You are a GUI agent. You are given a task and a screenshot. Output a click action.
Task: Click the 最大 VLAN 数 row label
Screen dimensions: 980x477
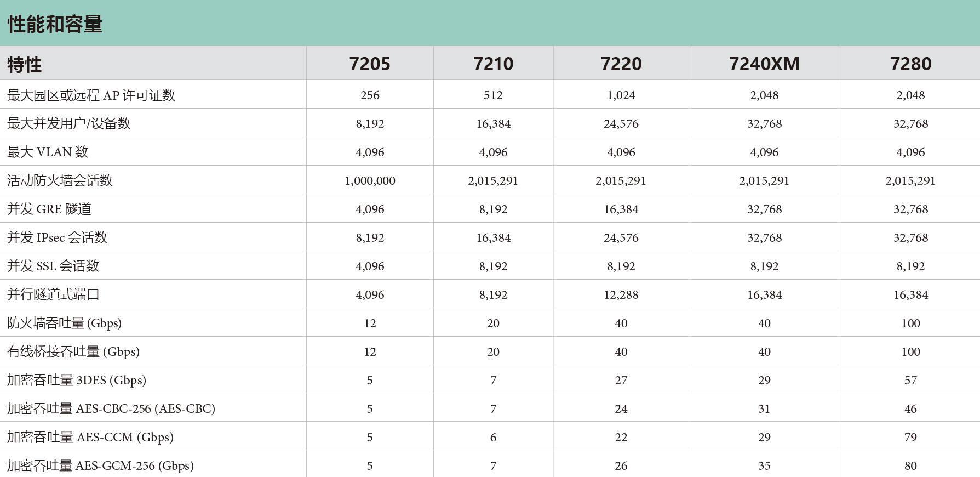(x=48, y=152)
